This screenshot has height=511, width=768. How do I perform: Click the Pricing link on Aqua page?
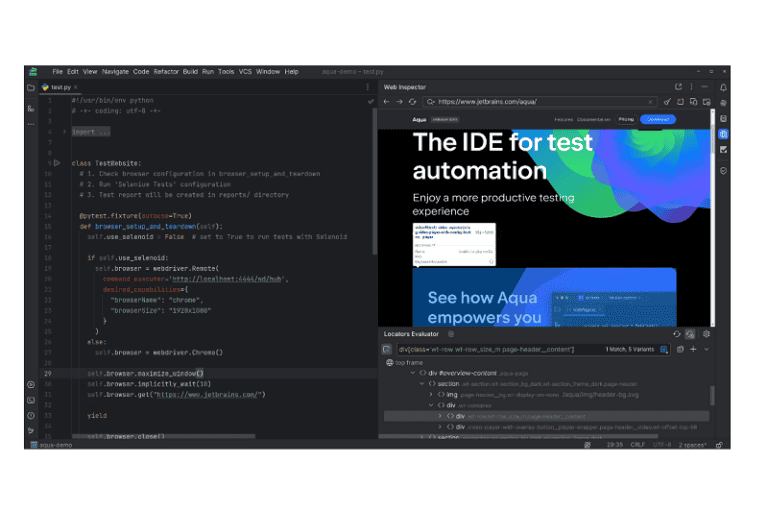pos(626,119)
